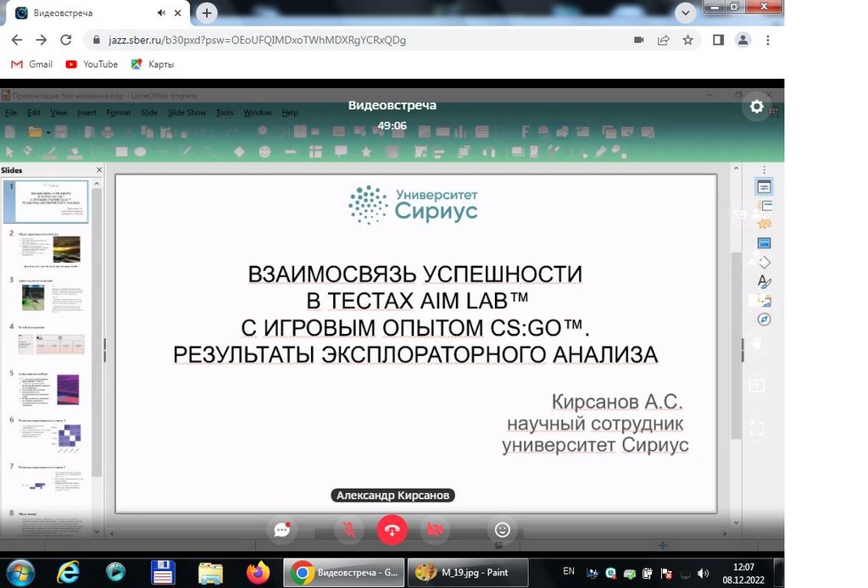Click the share page icon in the address bar
868x588 pixels.
(x=663, y=40)
